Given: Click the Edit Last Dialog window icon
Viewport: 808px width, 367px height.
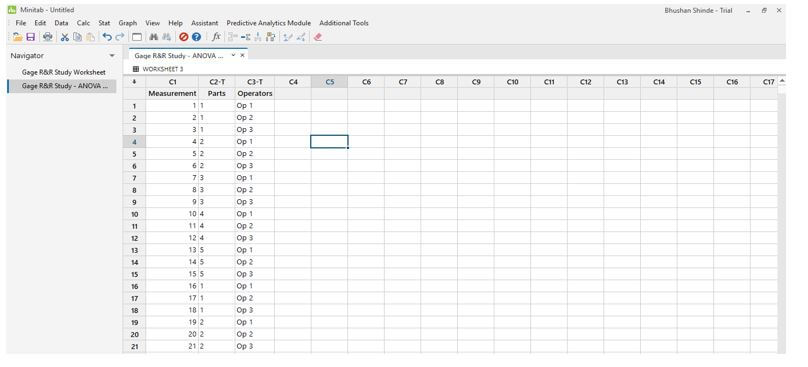Looking at the screenshot, I should coord(137,37).
